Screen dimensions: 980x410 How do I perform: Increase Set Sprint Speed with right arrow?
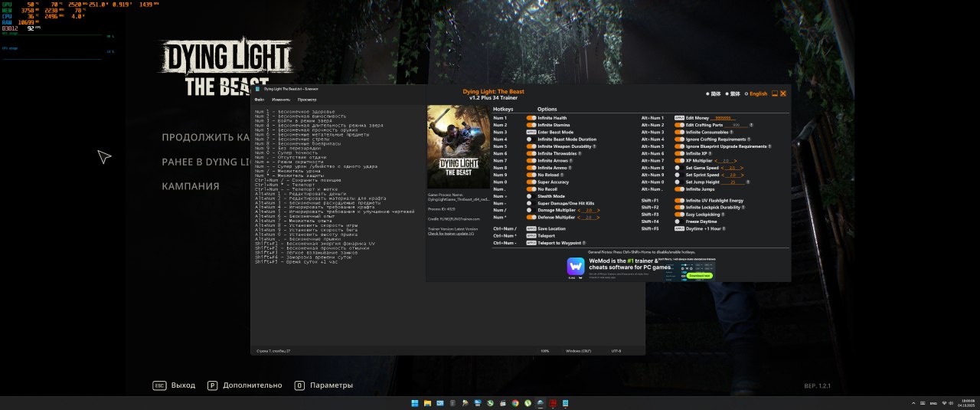[x=743, y=175]
